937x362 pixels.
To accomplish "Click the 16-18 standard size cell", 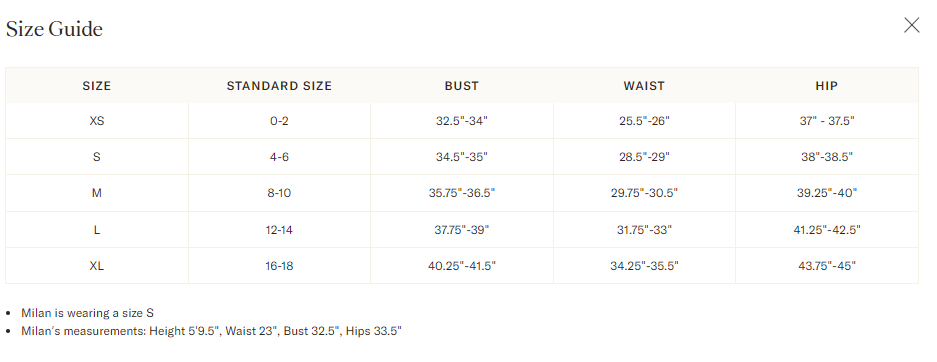I will 279,266.
